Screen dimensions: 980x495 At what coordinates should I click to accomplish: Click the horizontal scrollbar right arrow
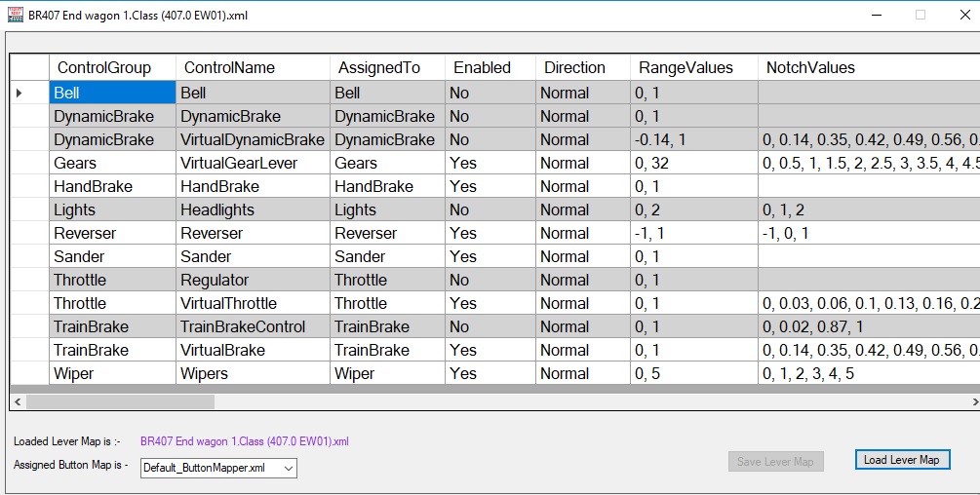(973, 401)
